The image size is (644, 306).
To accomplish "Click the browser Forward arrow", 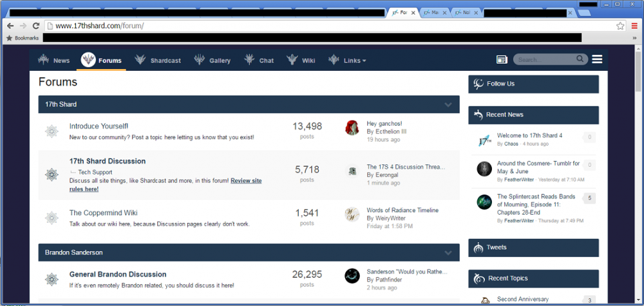I will click(x=23, y=26).
